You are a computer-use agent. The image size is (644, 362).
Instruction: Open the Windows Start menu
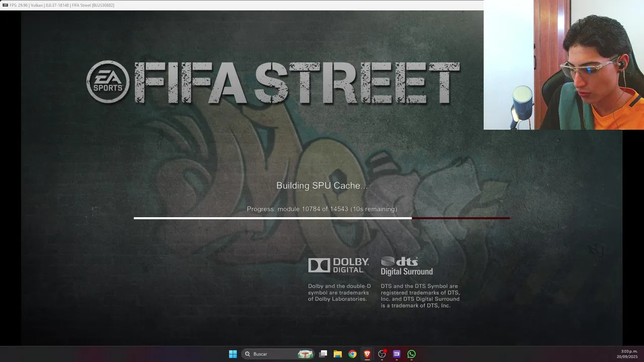tap(233, 354)
